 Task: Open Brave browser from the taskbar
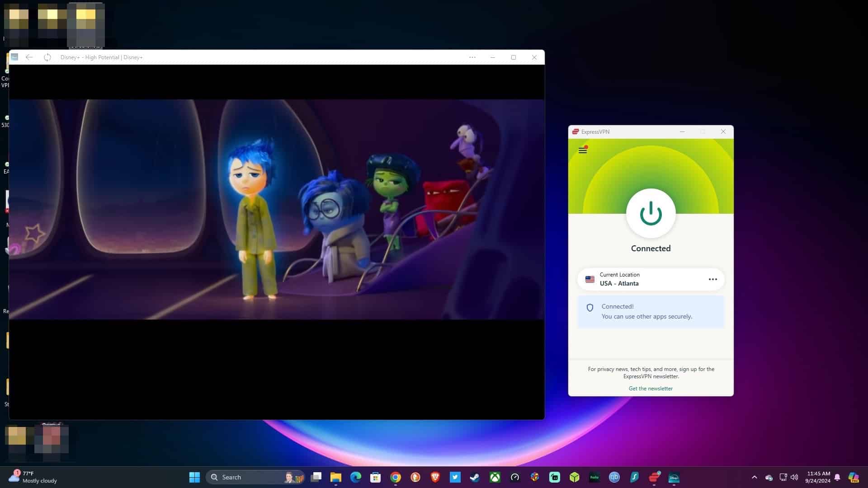435,477
